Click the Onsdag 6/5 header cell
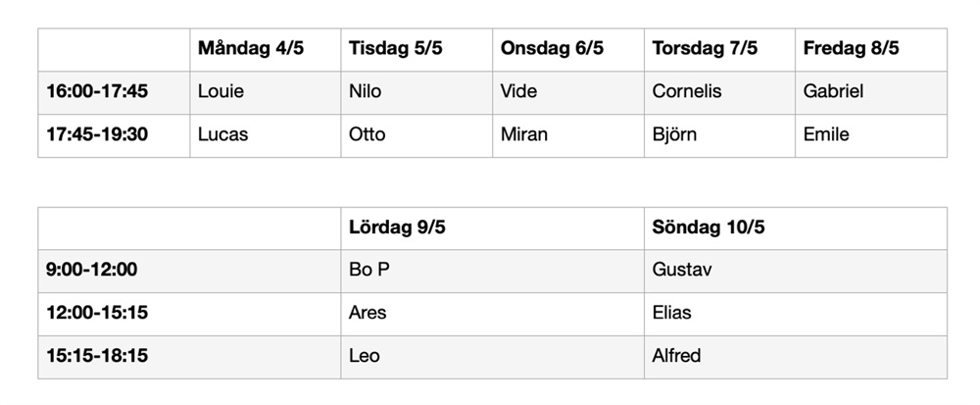Screen dimensions: 980x405 point(552,49)
